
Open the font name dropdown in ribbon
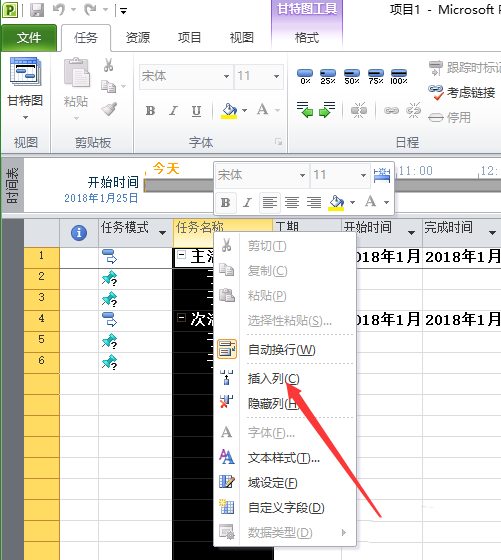pyautogui.click(x=226, y=76)
